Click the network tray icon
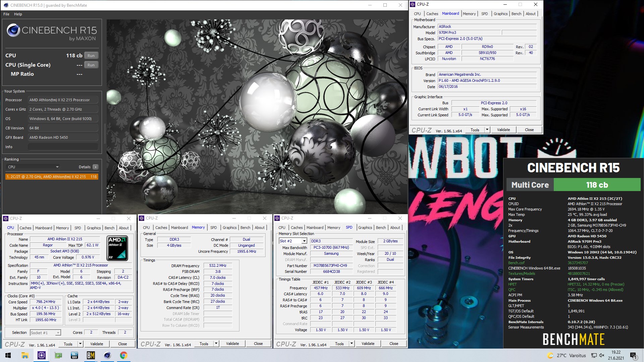The image size is (644, 362). coord(594,355)
